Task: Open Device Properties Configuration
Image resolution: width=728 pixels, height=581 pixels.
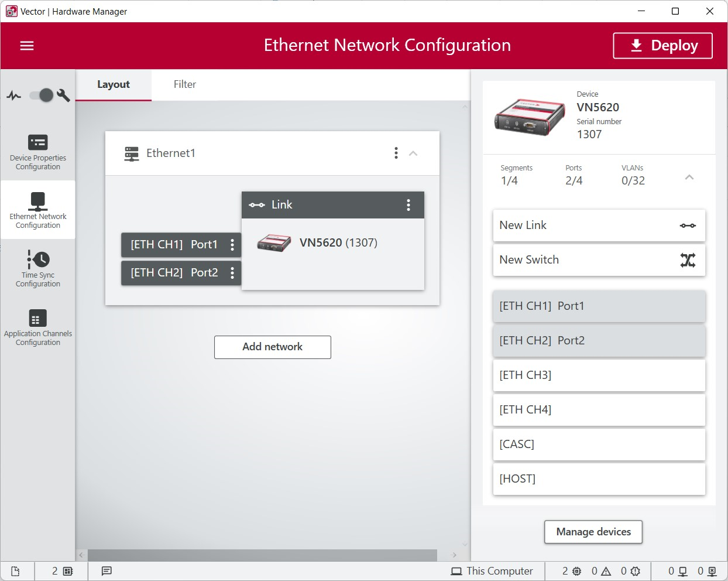Action: click(x=38, y=152)
